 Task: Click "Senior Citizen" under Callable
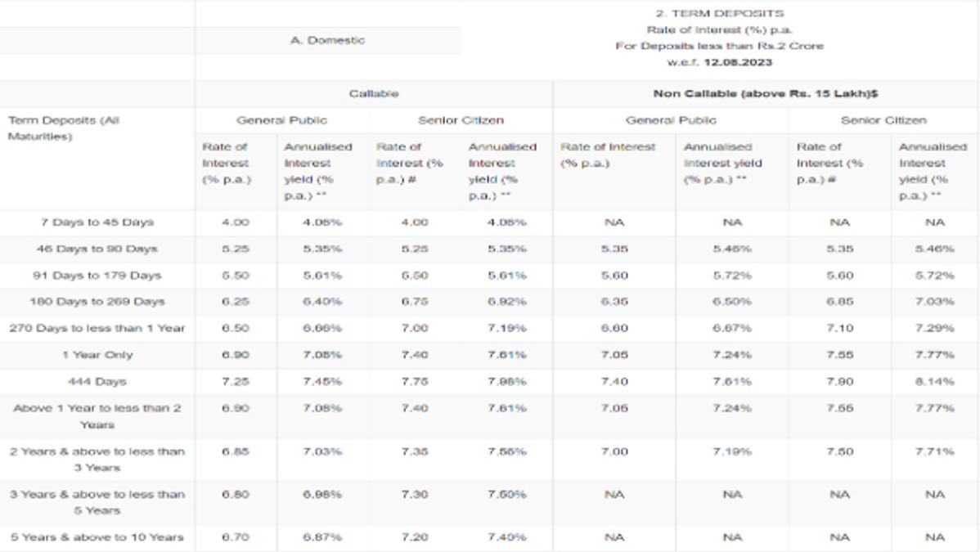(461, 120)
